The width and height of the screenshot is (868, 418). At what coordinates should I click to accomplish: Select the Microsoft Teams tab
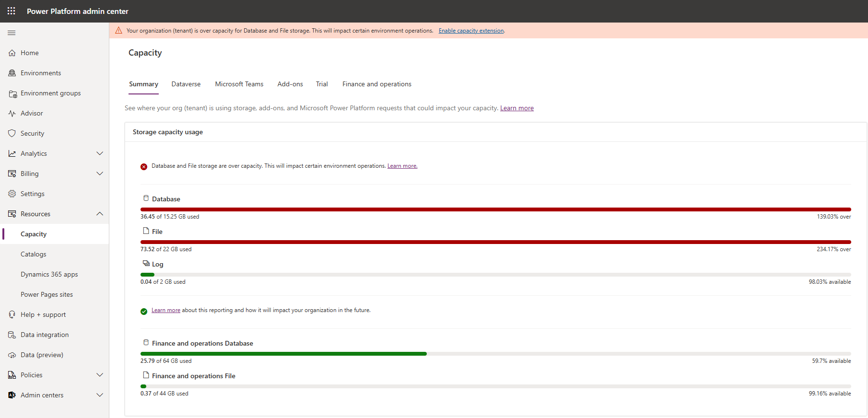(x=239, y=84)
